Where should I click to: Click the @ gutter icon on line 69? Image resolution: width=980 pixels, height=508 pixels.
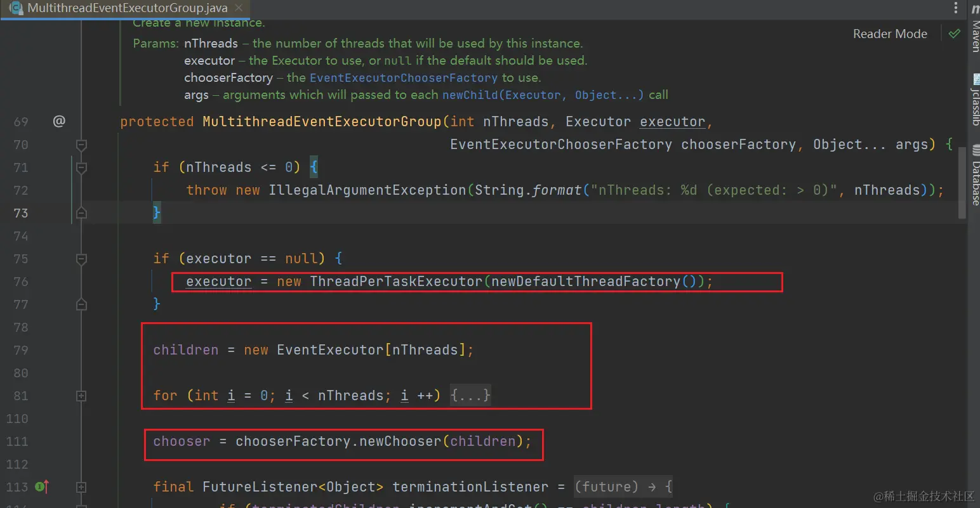coord(59,120)
